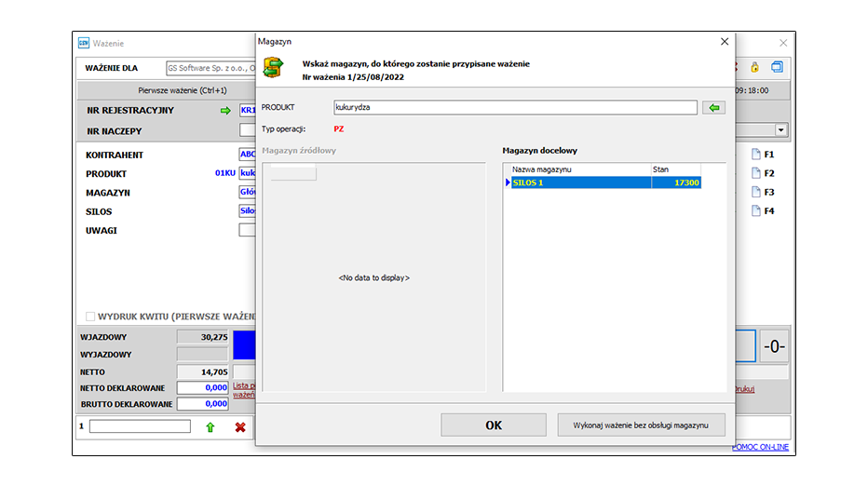The height and width of the screenshot is (486, 868).
Task: Toggle the WYDRUK KWITU checkbox
Action: [x=91, y=317]
